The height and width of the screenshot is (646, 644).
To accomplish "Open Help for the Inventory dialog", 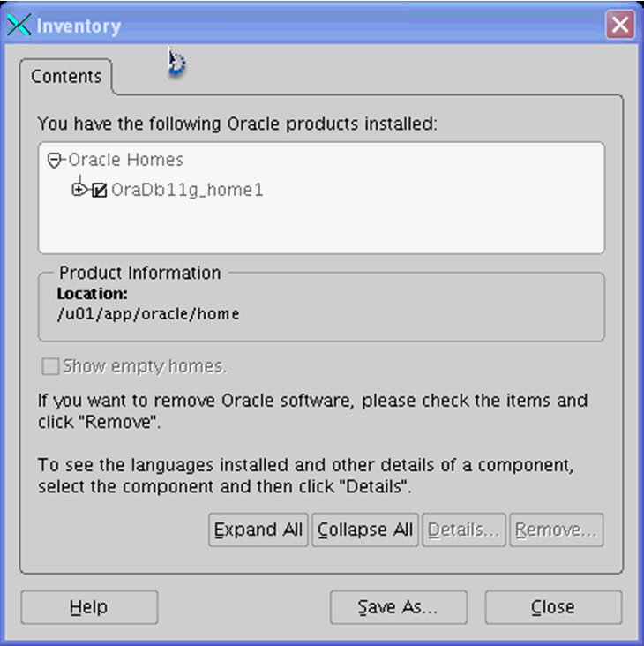I will [x=89, y=607].
